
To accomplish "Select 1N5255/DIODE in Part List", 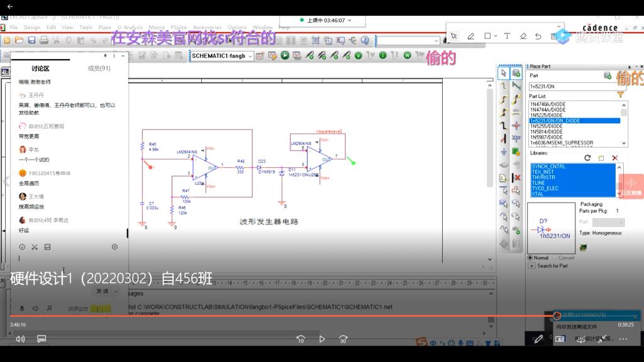I will tap(547, 126).
